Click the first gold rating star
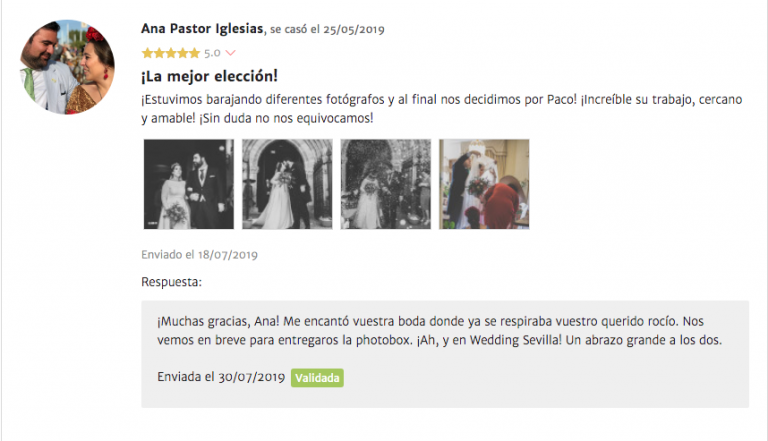 point(147,53)
